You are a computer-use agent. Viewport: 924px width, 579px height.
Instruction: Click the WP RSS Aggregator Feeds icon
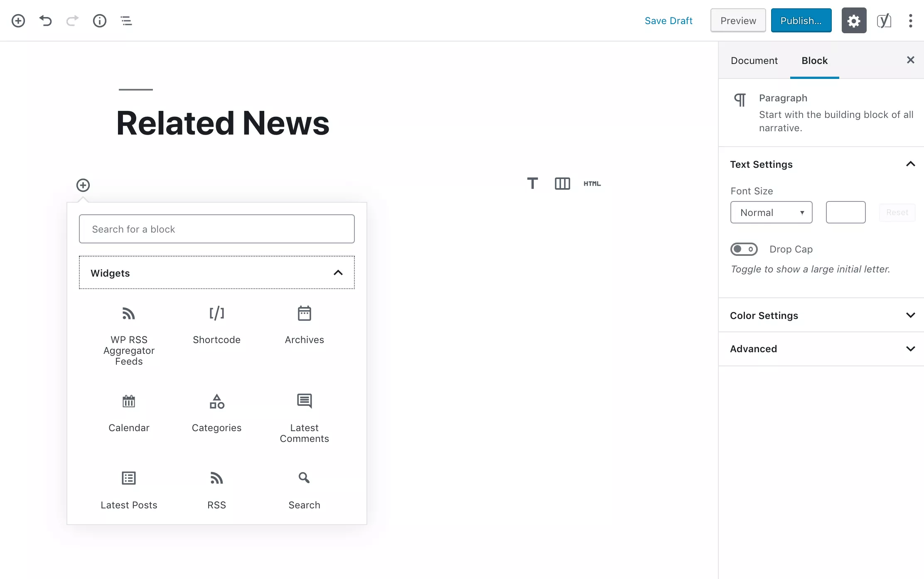pos(129,312)
